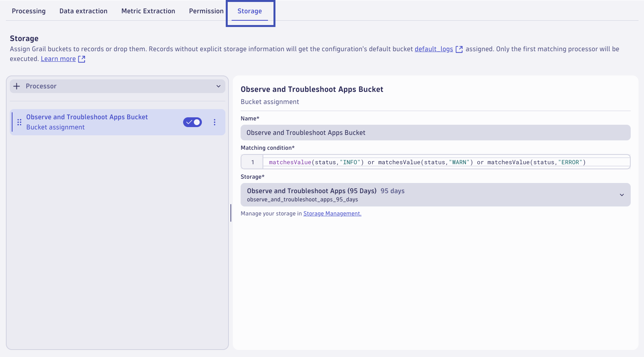Screen dimensions: 644x357
Task: Open the Storage Management link
Action: point(333,213)
